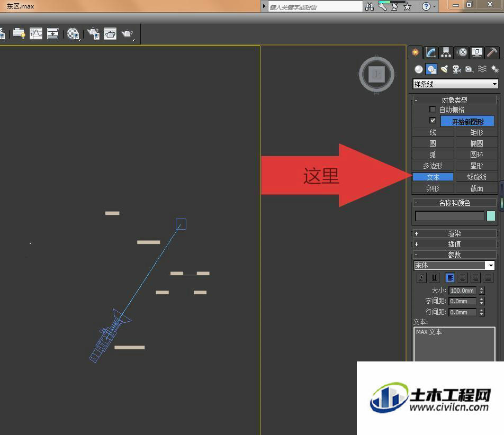Choose the 线 line shape button

point(433,132)
